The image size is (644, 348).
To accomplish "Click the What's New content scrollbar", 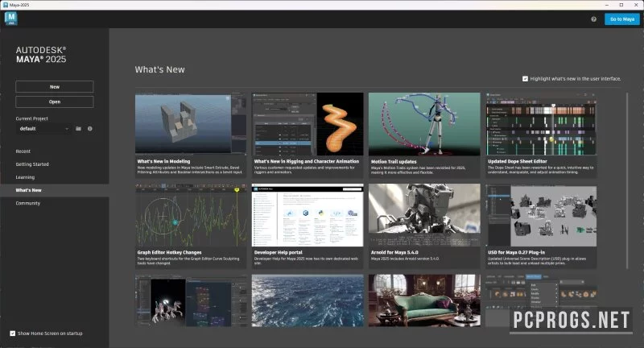I will pyautogui.click(x=627, y=180).
